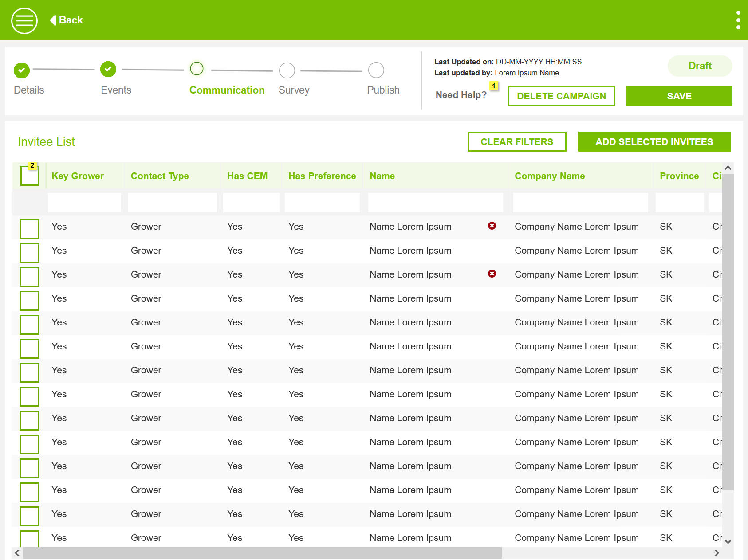The height and width of the screenshot is (560, 748).
Task: Open the three-dot overflow menu
Action: 738,20
